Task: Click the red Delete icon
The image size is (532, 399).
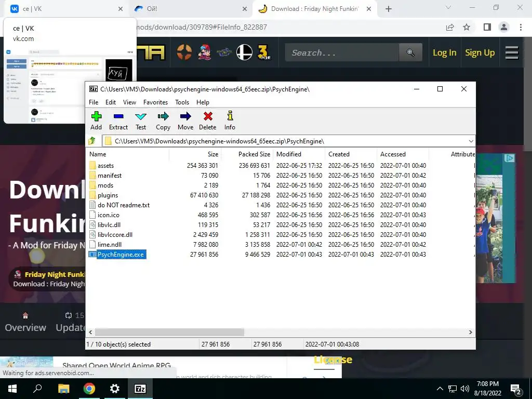Action: (x=208, y=121)
